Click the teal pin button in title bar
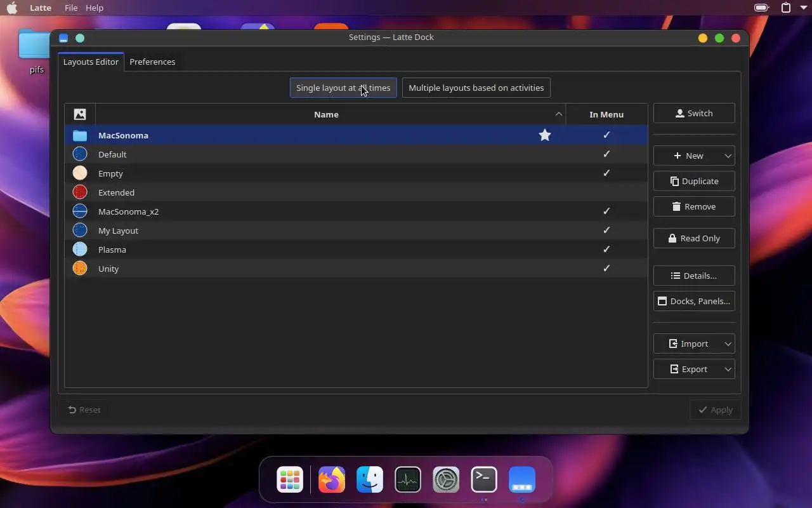The image size is (812, 508). pyautogui.click(x=80, y=38)
